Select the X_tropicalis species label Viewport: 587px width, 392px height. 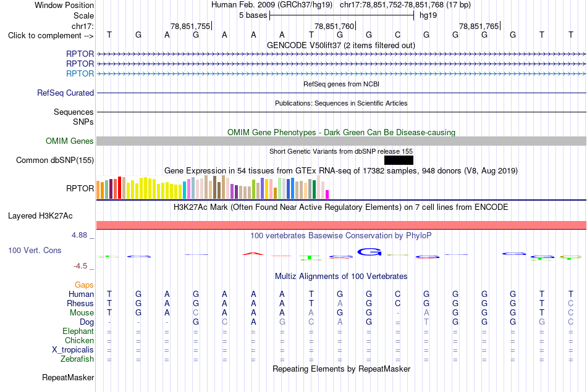coord(73,350)
